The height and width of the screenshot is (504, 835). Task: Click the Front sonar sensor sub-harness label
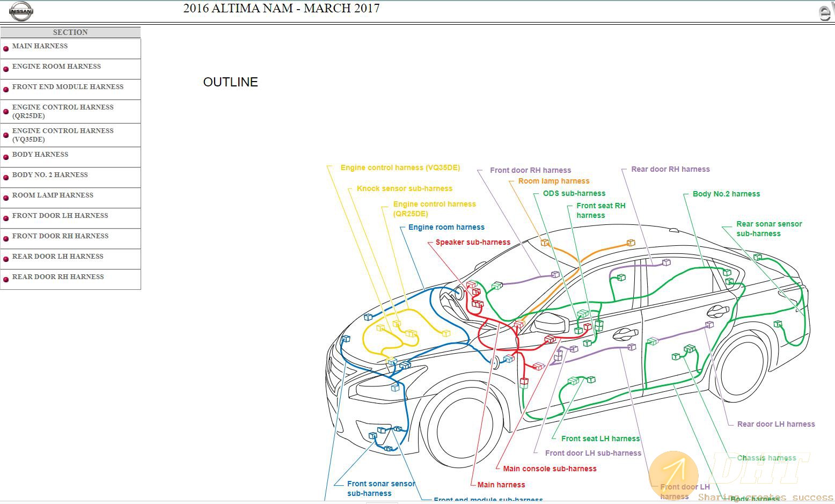tap(381, 489)
